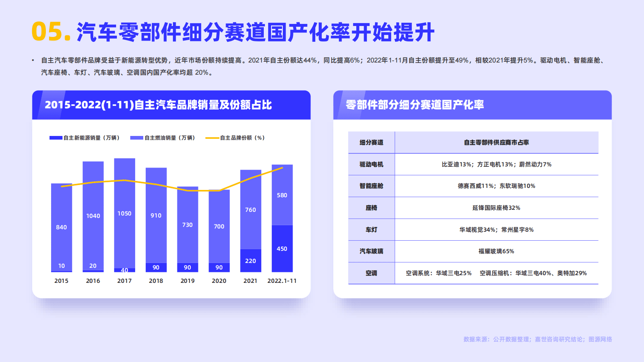Click the 840 bar value for 2015

[61, 227]
